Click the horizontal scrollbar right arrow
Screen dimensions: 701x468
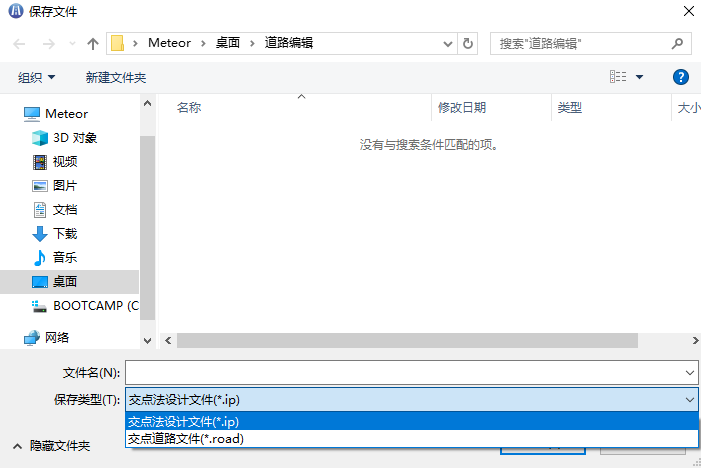(695, 341)
